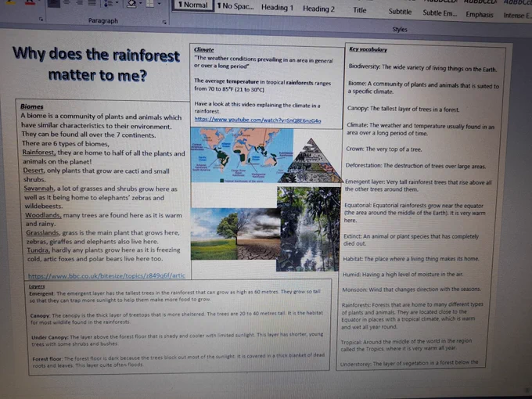Apply align left paragraph formatting
The image size is (532, 399).
tap(54, 3)
